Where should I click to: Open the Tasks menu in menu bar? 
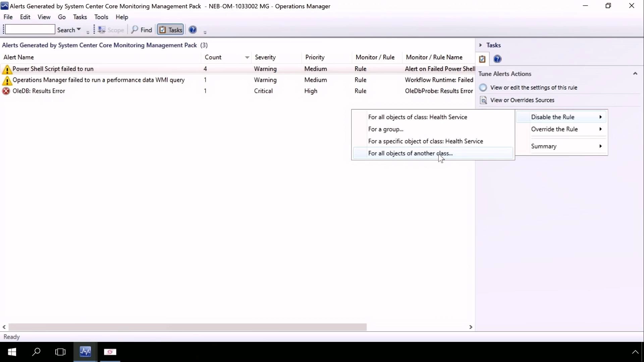coord(80,17)
